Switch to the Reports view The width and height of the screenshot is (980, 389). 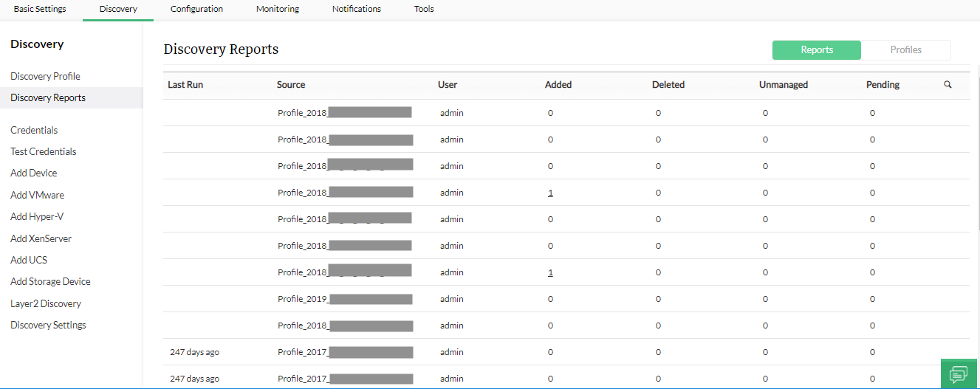[x=816, y=50]
